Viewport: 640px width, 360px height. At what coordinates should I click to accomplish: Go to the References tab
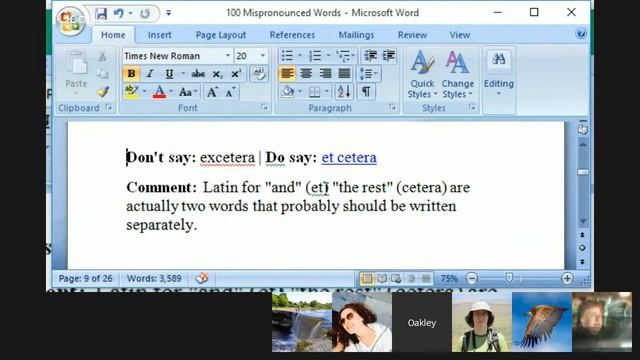pos(292,35)
